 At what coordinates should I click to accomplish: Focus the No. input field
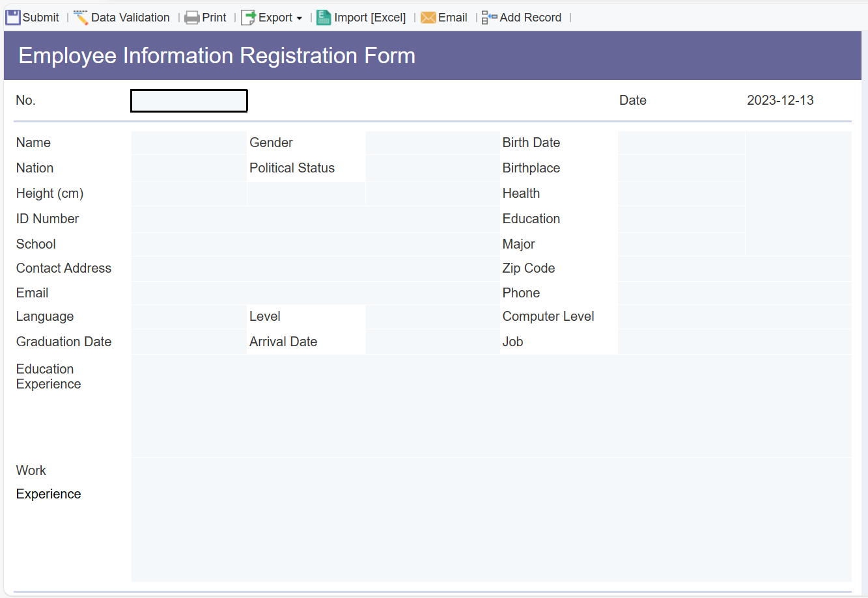pyautogui.click(x=189, y=101)
